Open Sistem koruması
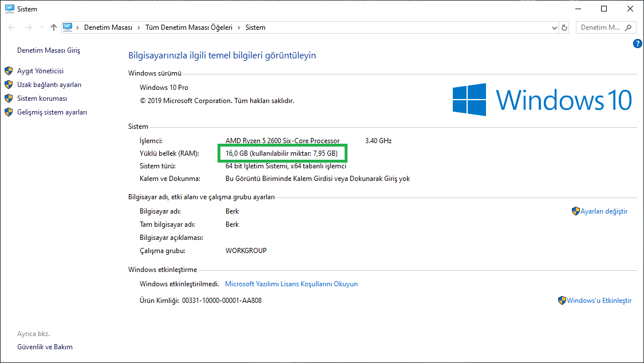644x363 pixels. coord(42,98)
